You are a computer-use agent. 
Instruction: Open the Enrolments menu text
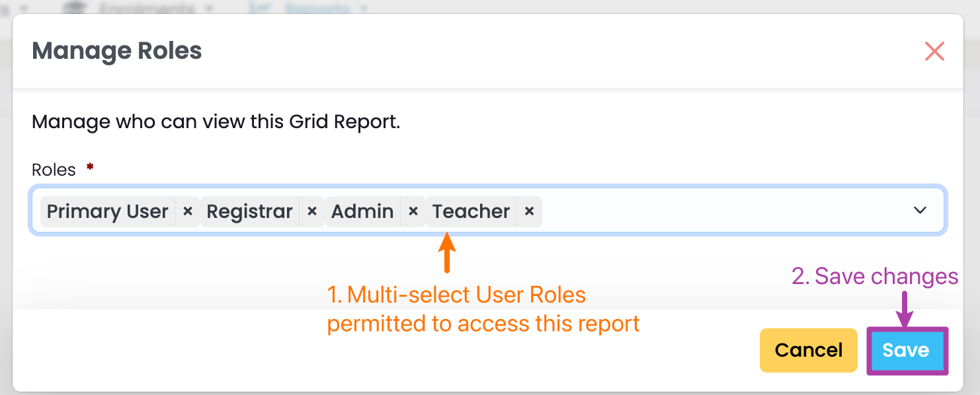147,8
